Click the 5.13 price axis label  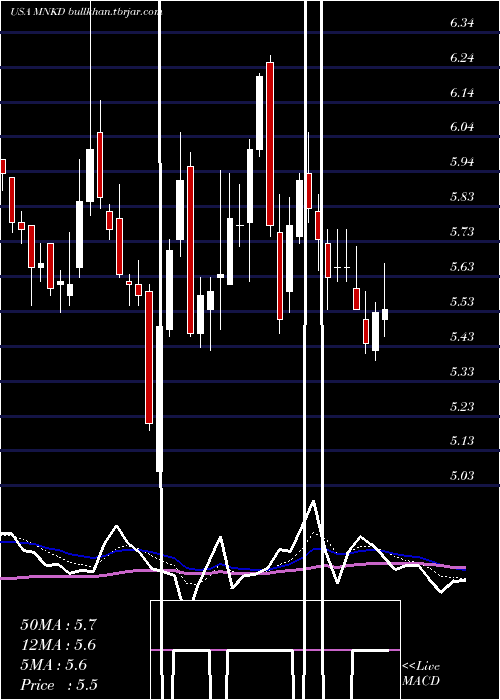pos(462,441)
